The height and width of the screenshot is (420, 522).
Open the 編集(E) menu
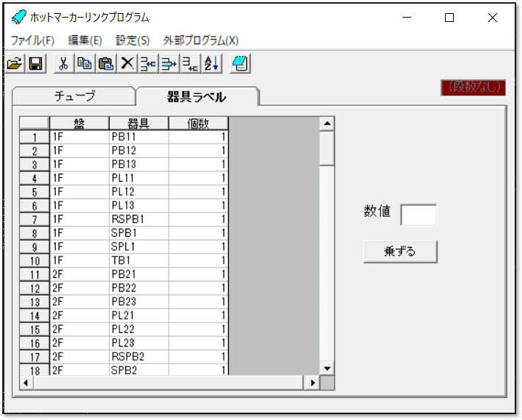tap(85, 40)
